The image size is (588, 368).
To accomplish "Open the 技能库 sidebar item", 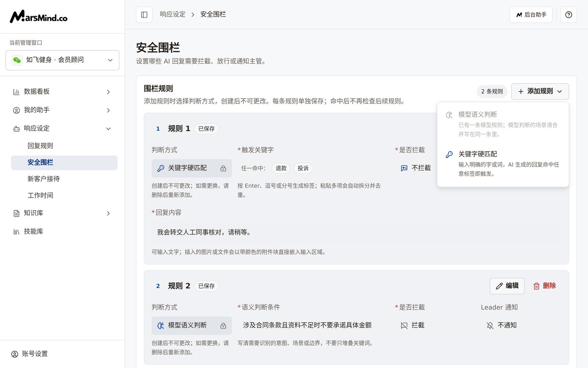I will pos(62,231).
